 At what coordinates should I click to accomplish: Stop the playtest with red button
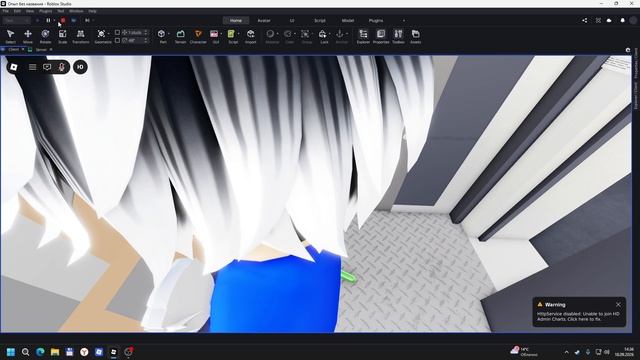(x=63, y=20)
